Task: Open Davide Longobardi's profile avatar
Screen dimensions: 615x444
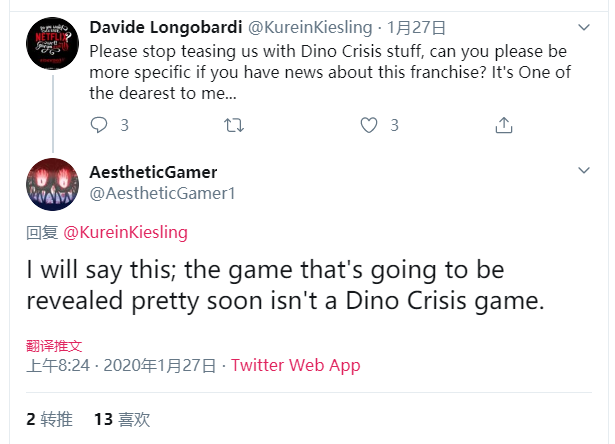Action: click(53, 43)
